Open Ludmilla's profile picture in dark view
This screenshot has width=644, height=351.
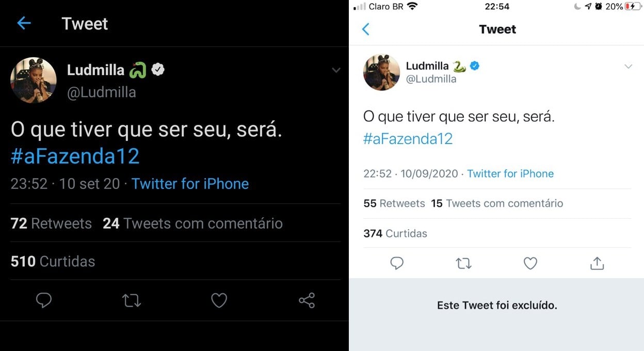click(x=34, y=80)
